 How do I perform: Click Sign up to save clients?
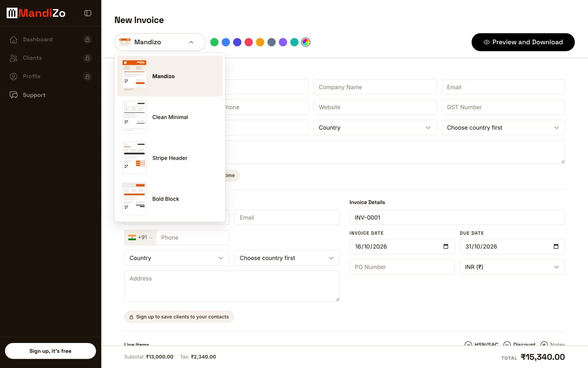click(x=179, y=317)
